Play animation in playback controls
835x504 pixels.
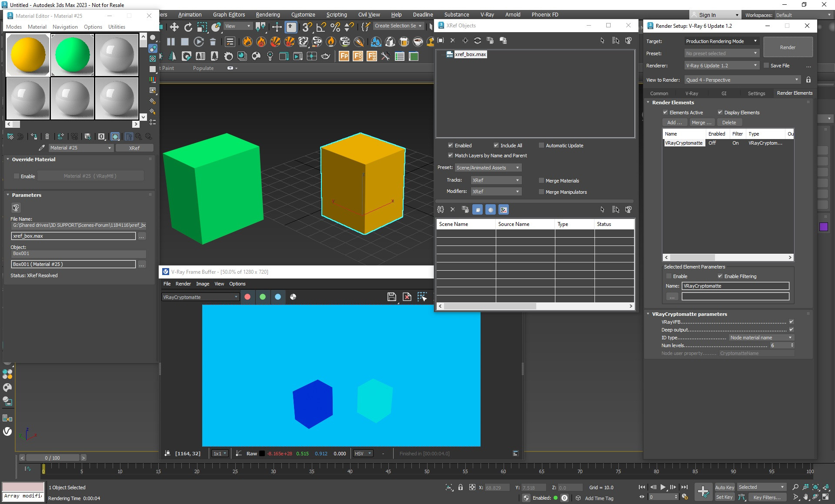[663, 487]
